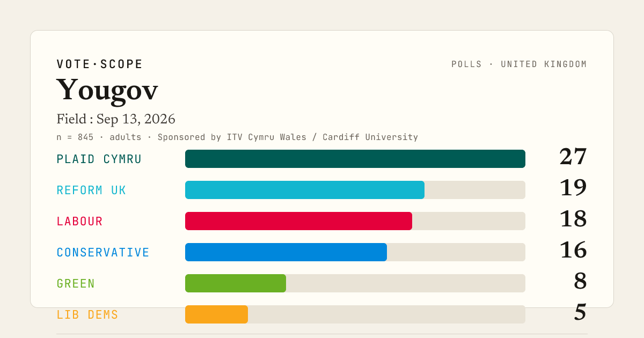Click the POLLS · UNITED KINGDOM label
The height and width of the screenshot is (338, 644).
(x=519, y=64)
